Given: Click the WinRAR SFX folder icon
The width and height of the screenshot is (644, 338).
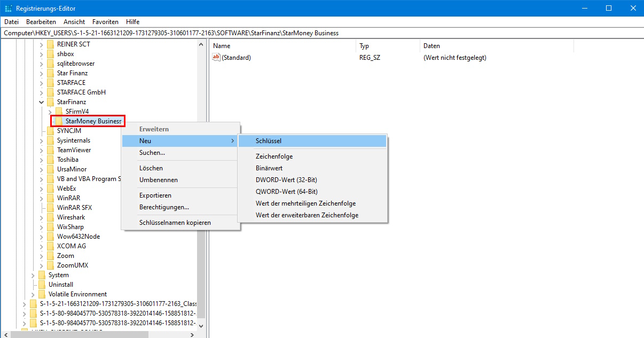Looking at the screenshot, I should pyautogui.click(x=51, y=208).
